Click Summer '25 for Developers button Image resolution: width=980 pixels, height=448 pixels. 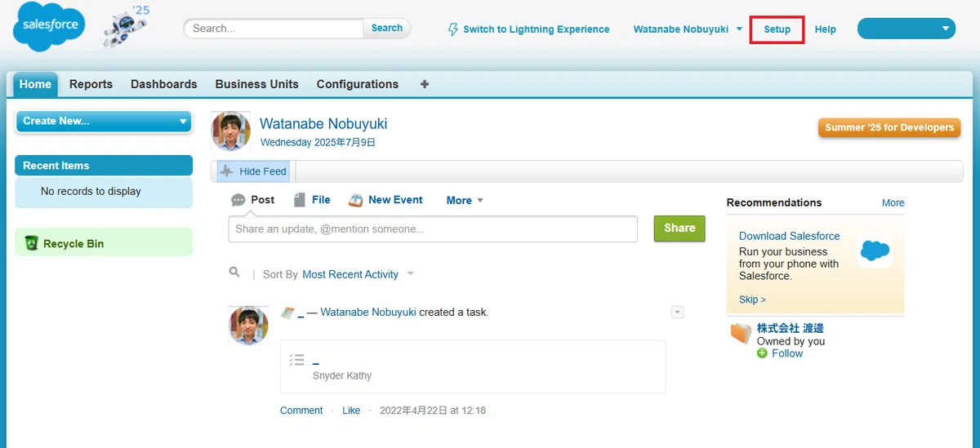click(889, 128)
